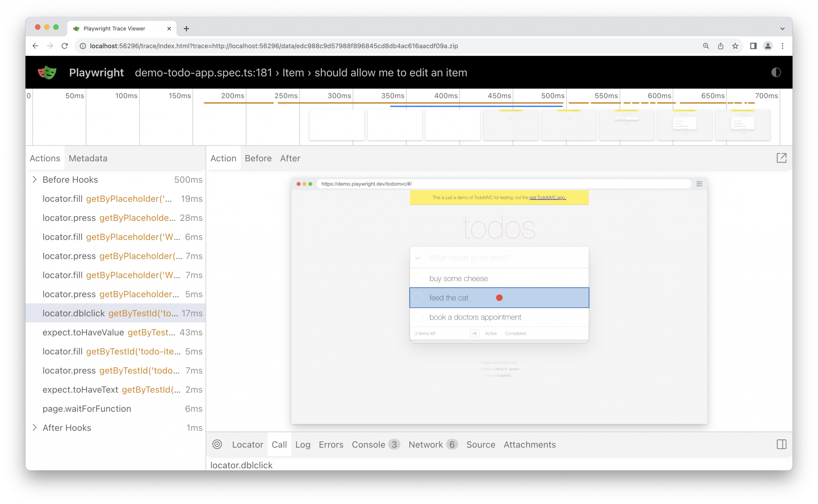818x504 pixels.
Task: Toggle dark mode with the half-circle icon
Action: pyautogui.click(x=776, y=72)
